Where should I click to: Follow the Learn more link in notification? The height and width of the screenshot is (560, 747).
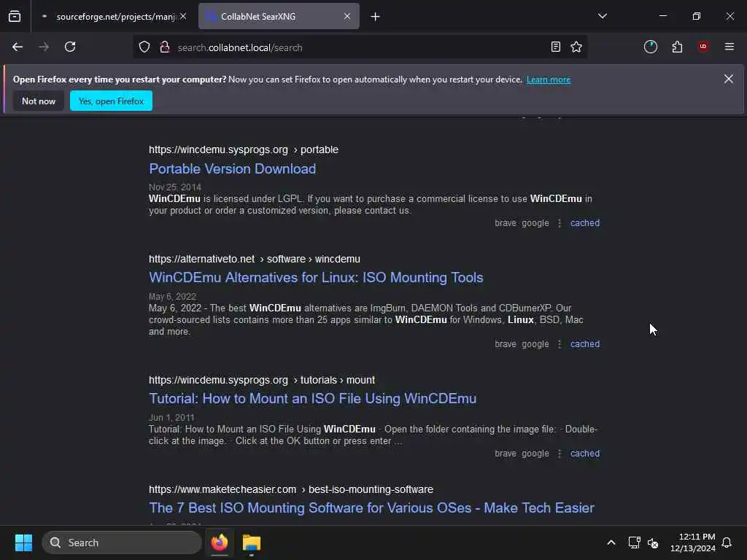pos(549,79)
